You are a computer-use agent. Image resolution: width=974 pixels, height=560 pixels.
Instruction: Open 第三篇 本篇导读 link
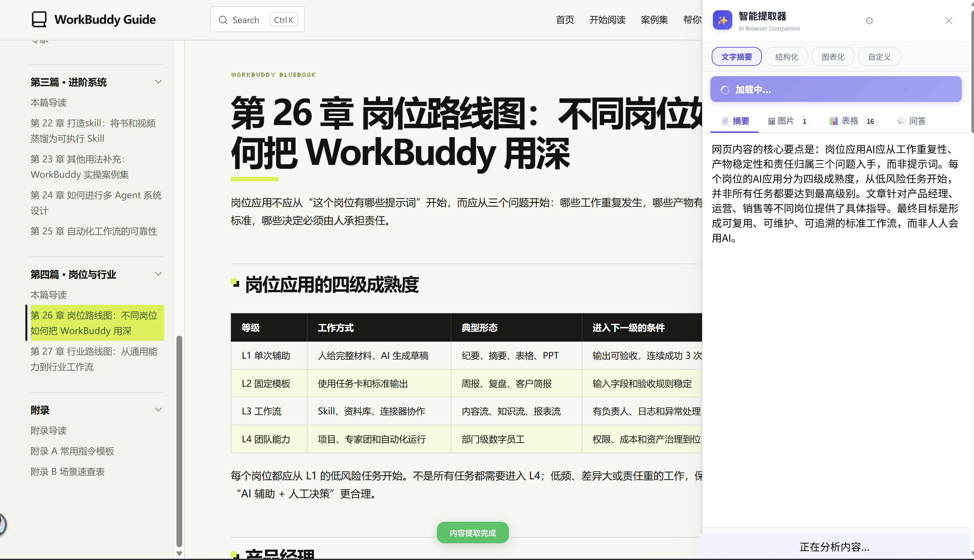click(x=49, y=103)
